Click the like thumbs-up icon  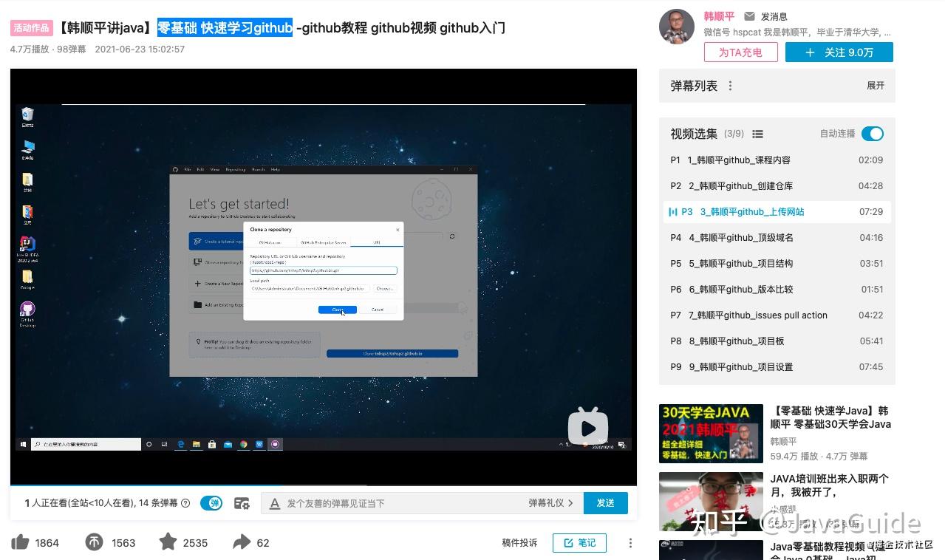pos(20,542)
